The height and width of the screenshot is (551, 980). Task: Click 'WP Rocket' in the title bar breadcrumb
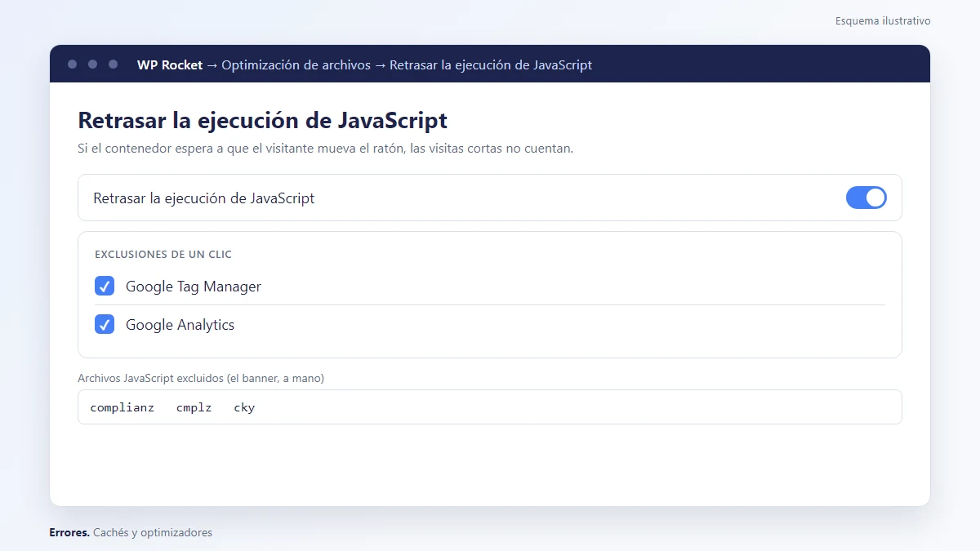click(170, 64)
